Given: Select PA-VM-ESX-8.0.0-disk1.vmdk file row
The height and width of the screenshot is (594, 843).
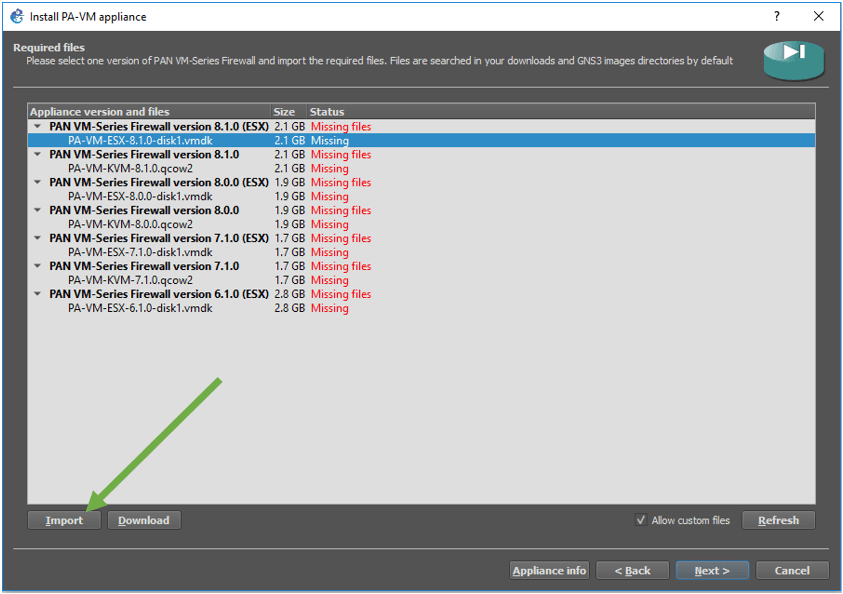Looking at the screenshot, I should [422, 196].
